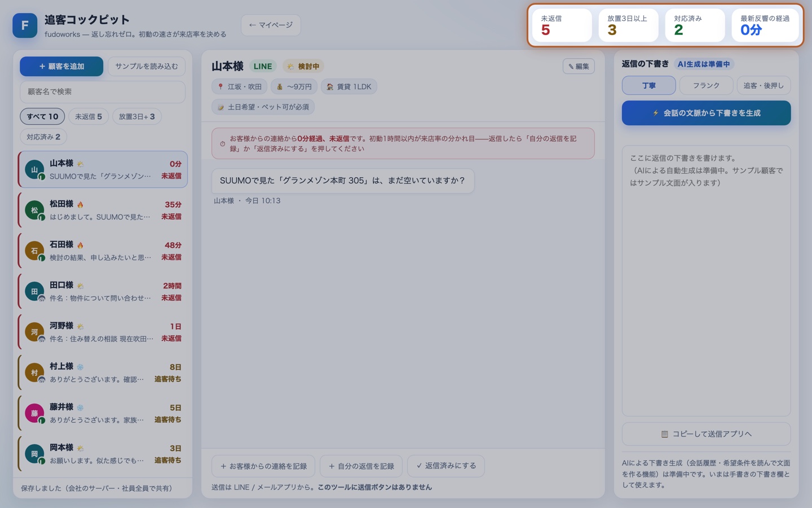This screenshot has height=508, width=812.
Task: Click ＋ 顧客を追加 button
Action: click(61, 66)
